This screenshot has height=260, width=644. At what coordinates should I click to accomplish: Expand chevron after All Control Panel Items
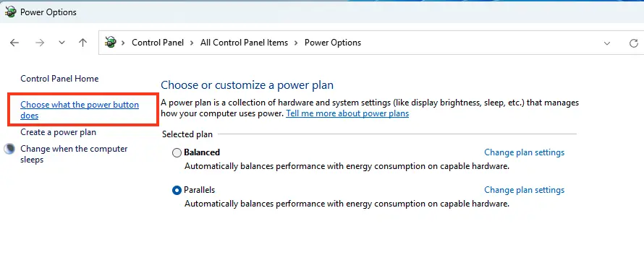click(x=296, y=43)
